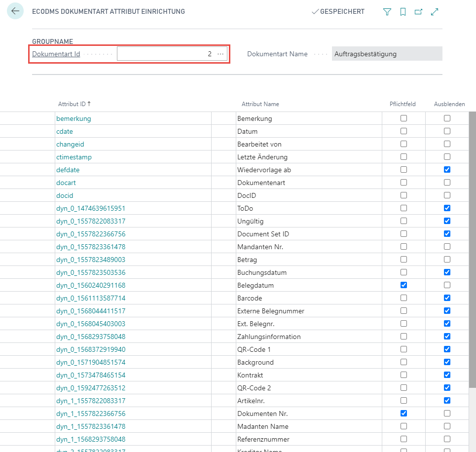Select the 'Zahlungsinformation' cell

click(309, 337)
